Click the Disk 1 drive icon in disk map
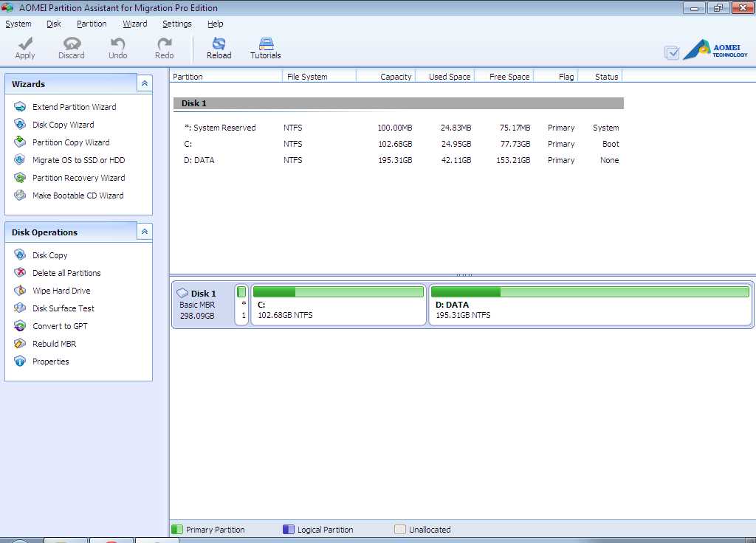Screen dimensions: 756x543 tap(182, 293)
